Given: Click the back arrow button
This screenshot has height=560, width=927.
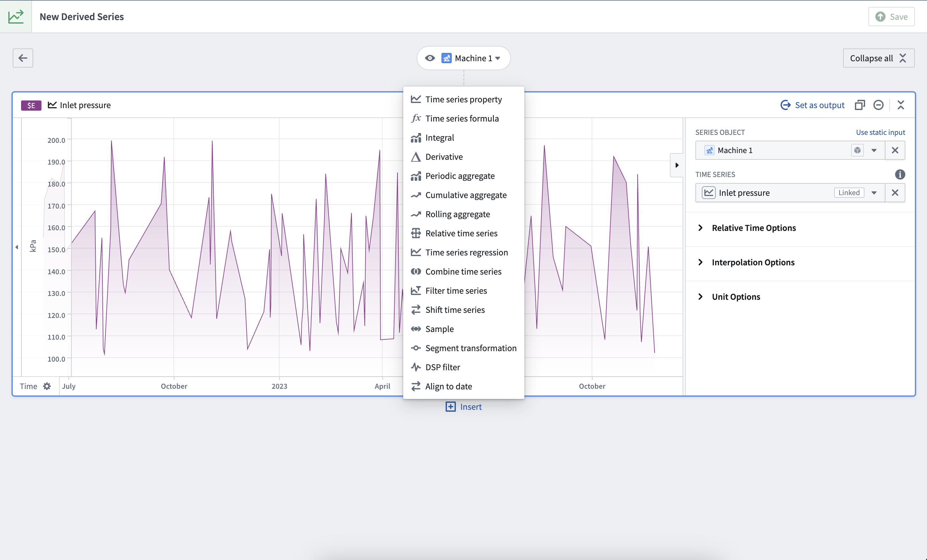Looking at the screenshot, I should 23,58.
